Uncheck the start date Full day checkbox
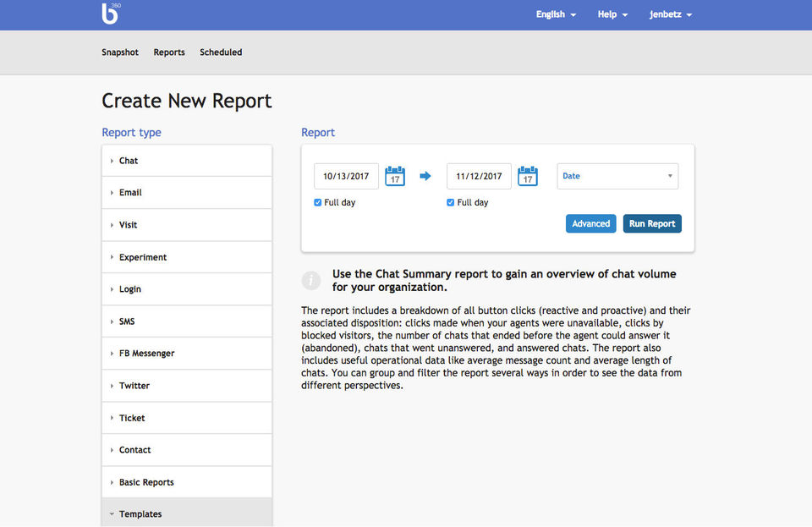The height and width of the screenshot is (527, 812). pos(318,203)
